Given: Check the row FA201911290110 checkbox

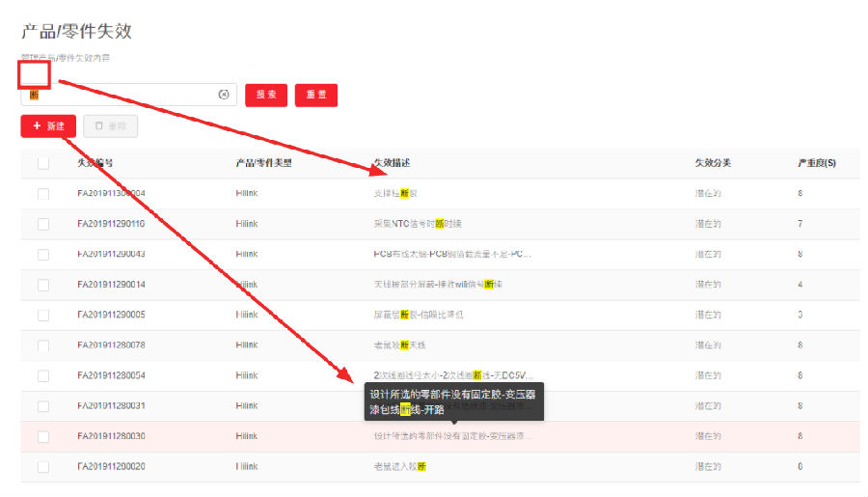Looking at the screenshot, I should [43, 224].
